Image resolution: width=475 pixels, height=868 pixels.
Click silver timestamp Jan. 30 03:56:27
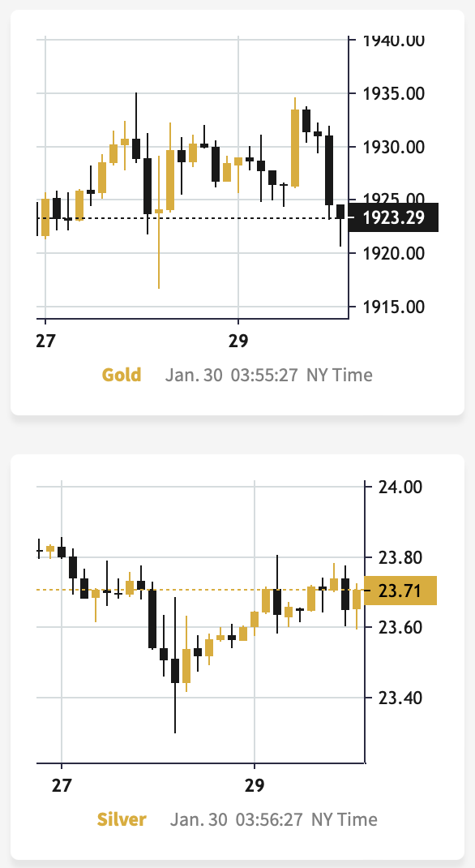click(x=237, y=819)
